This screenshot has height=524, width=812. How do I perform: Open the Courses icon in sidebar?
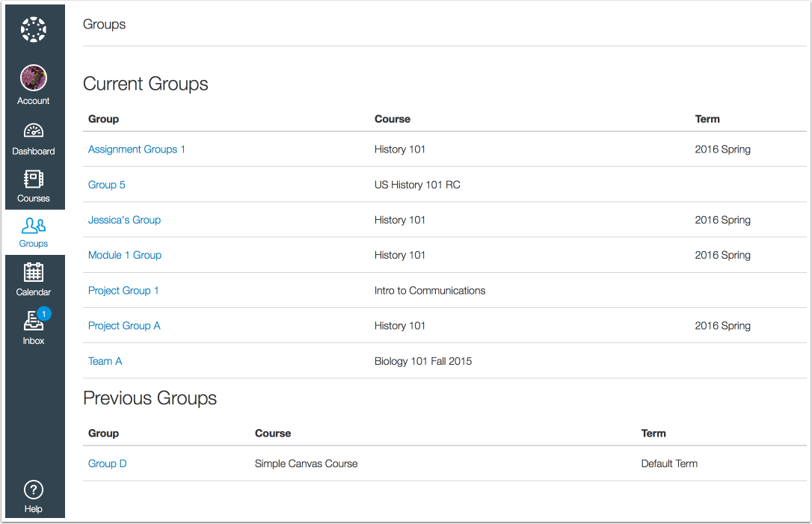[x=34, y=179]
